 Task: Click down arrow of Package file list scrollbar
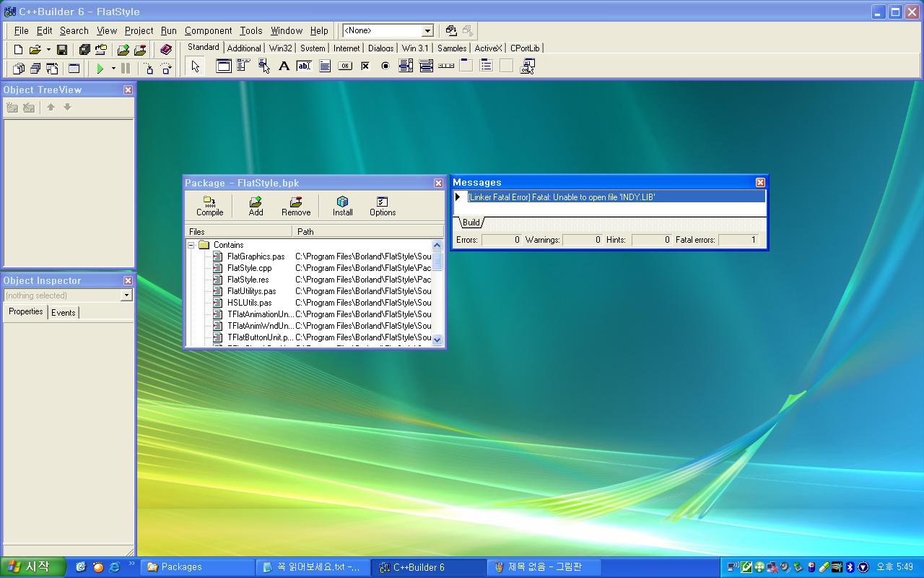[437, 339]
